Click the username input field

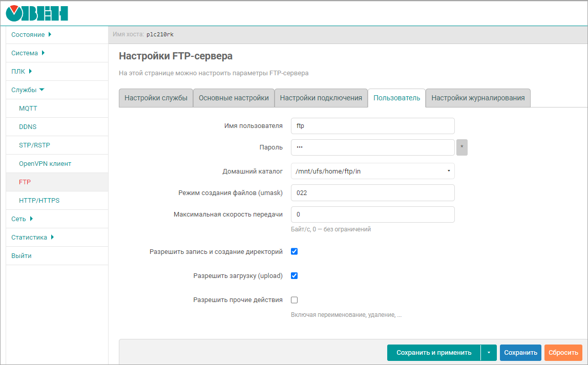point(372,126)
